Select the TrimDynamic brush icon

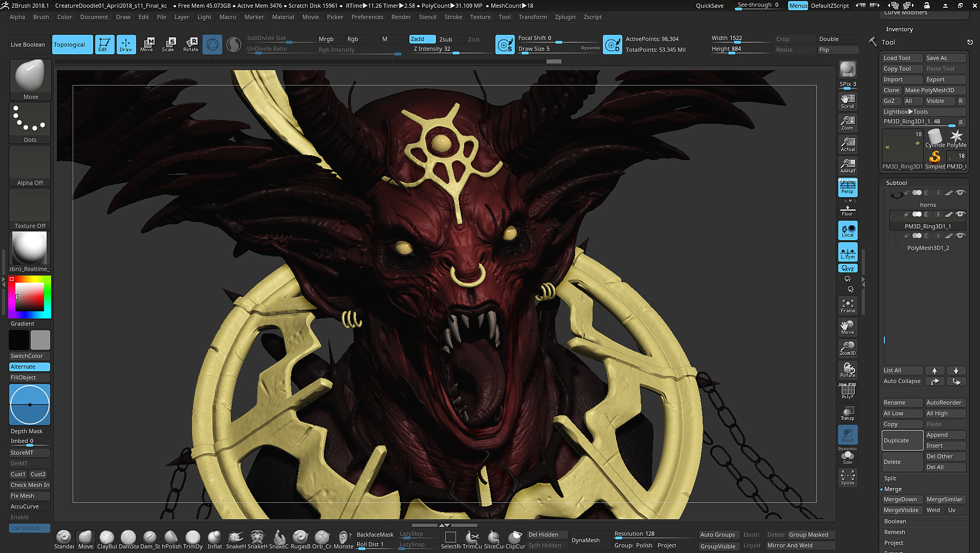[x=193, y=540]
